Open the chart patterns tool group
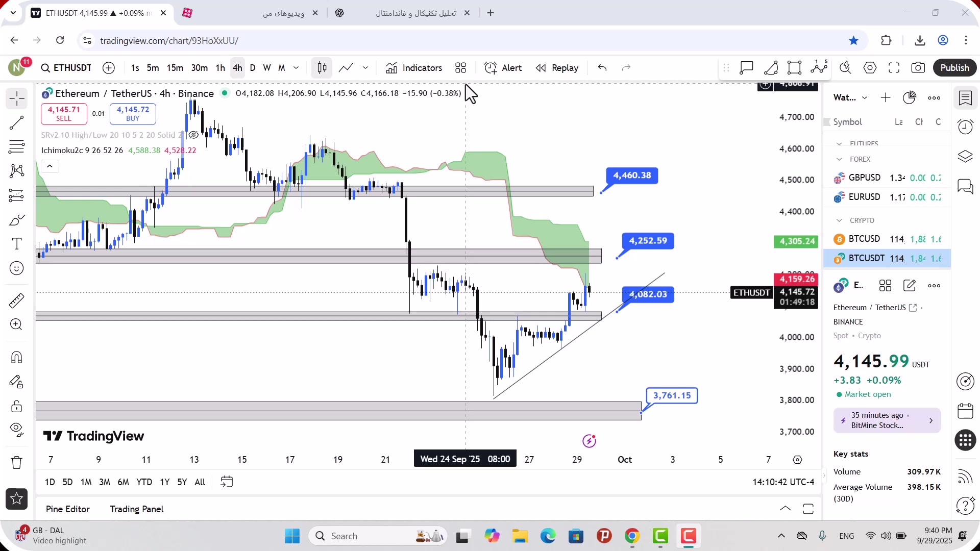 (17, 171)
